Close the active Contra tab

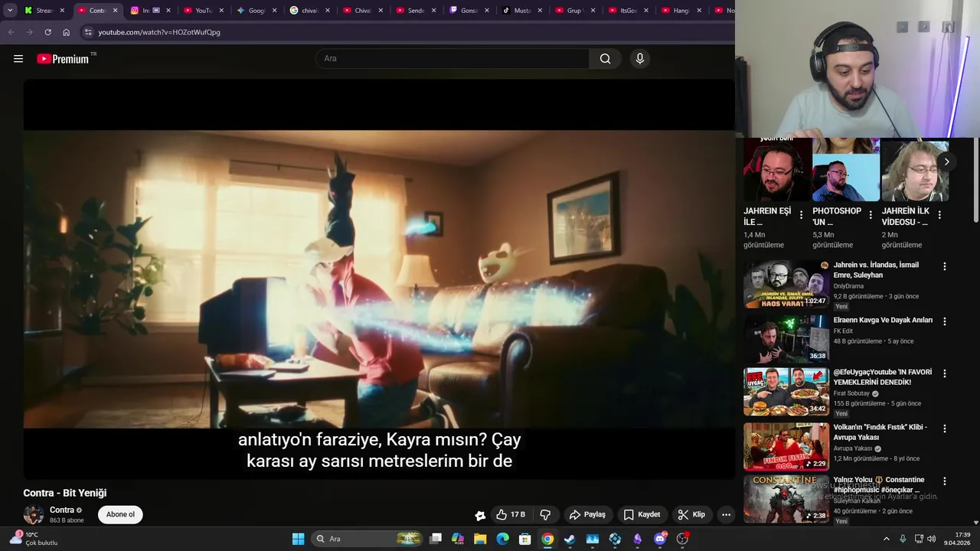coord(116,11)
